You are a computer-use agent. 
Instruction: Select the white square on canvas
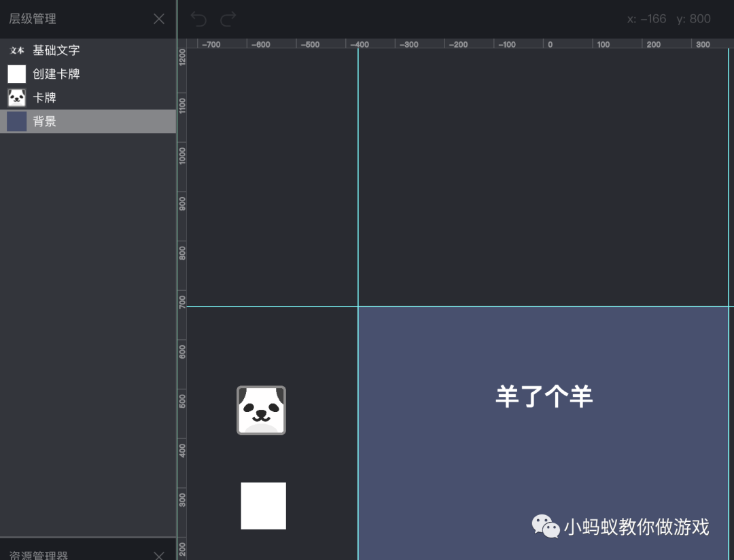tap(264, 506)
